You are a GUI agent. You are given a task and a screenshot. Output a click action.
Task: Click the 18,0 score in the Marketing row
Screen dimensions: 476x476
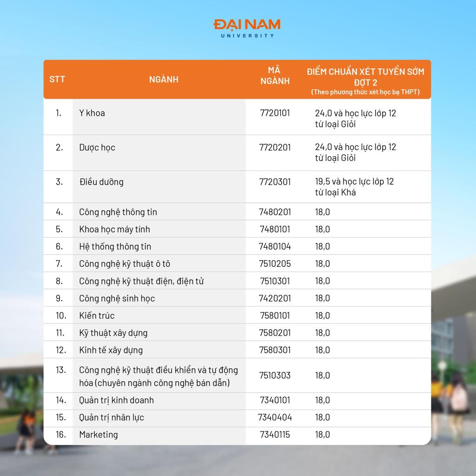[323, 435]
